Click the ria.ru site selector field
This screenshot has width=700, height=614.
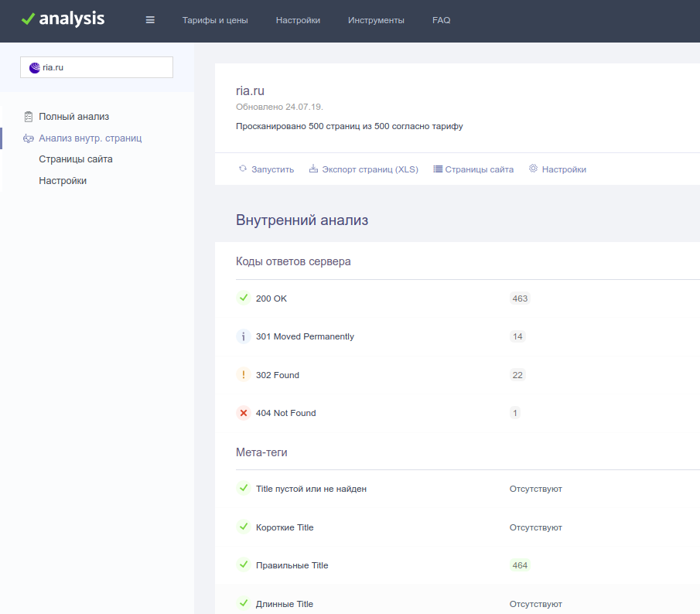click(x=97, y=67)
